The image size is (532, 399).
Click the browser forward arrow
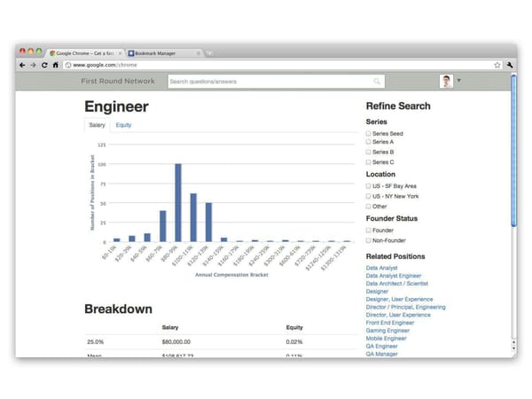coord(33,65)
